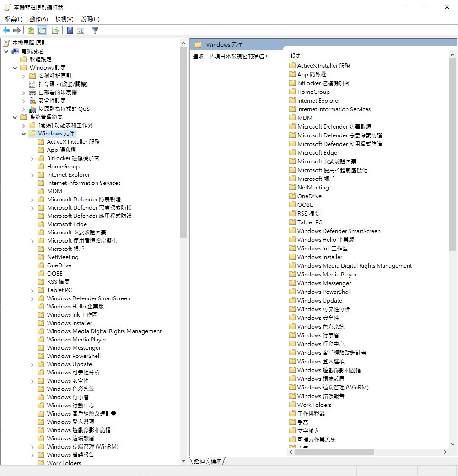Select Microsoft 帳戶 in the left tree
458x476 pixels.
coord(65,249)
